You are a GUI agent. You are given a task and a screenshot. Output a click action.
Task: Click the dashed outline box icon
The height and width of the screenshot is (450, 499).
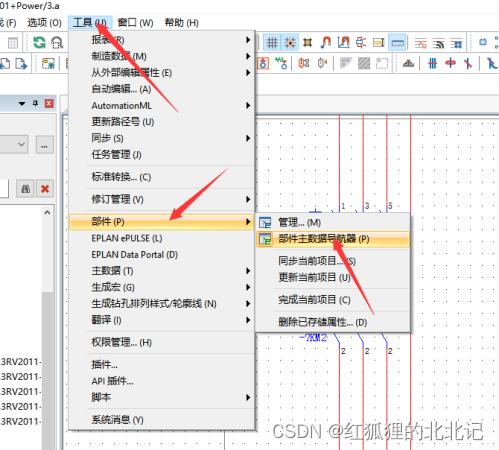pos(382,63)
